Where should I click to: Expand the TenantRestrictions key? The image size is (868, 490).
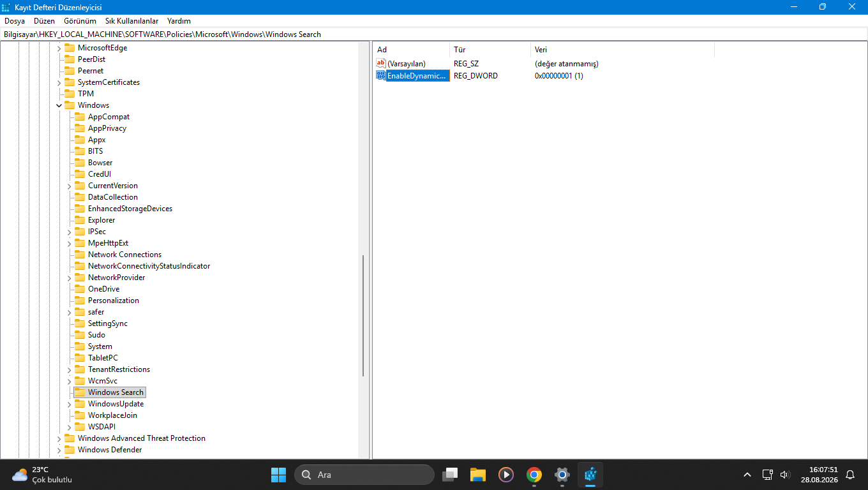tap(70, 369)
